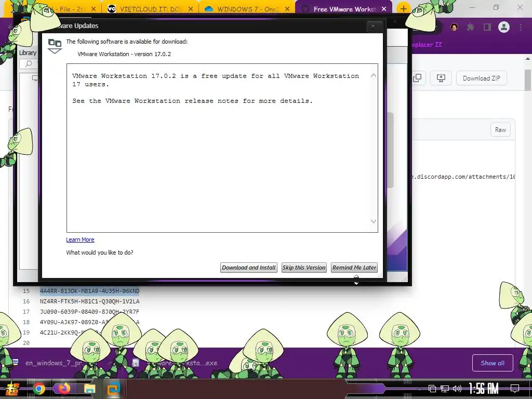Click the extension avatar icon in toolbar

454,27
